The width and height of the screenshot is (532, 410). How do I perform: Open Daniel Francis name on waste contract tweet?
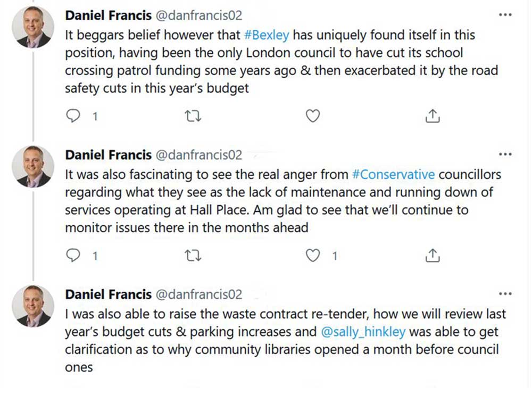coord(108,294)
